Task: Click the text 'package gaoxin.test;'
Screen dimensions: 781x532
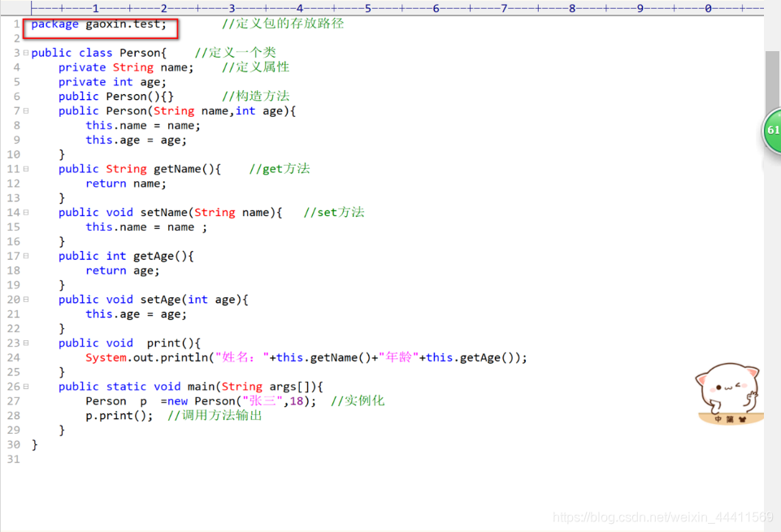Action: (x=98, y=24)
